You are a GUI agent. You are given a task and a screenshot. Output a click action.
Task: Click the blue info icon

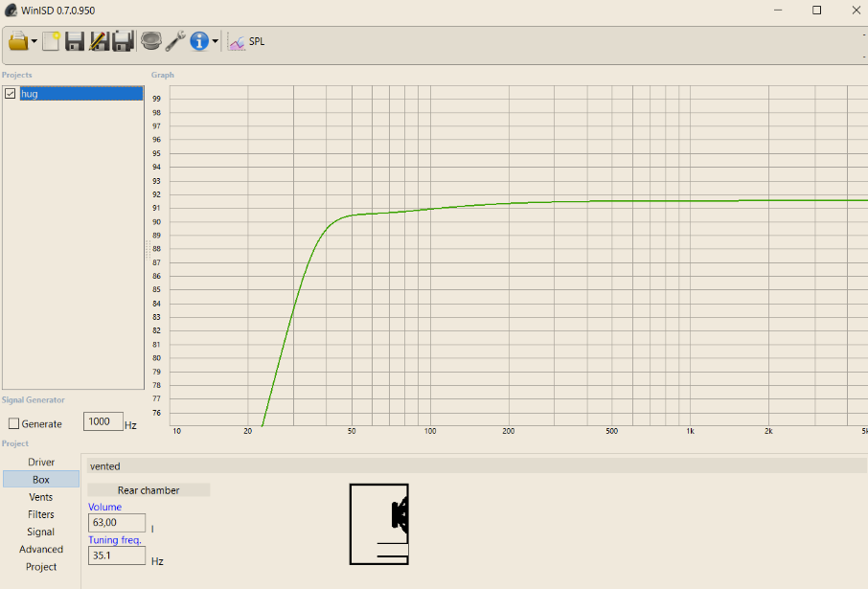tap(199, 41)
